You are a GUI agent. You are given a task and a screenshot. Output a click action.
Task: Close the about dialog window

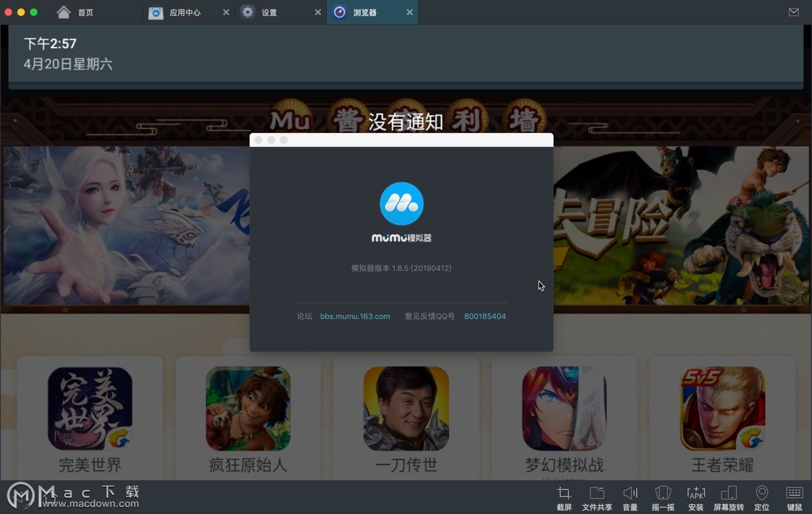click(258, 140)
